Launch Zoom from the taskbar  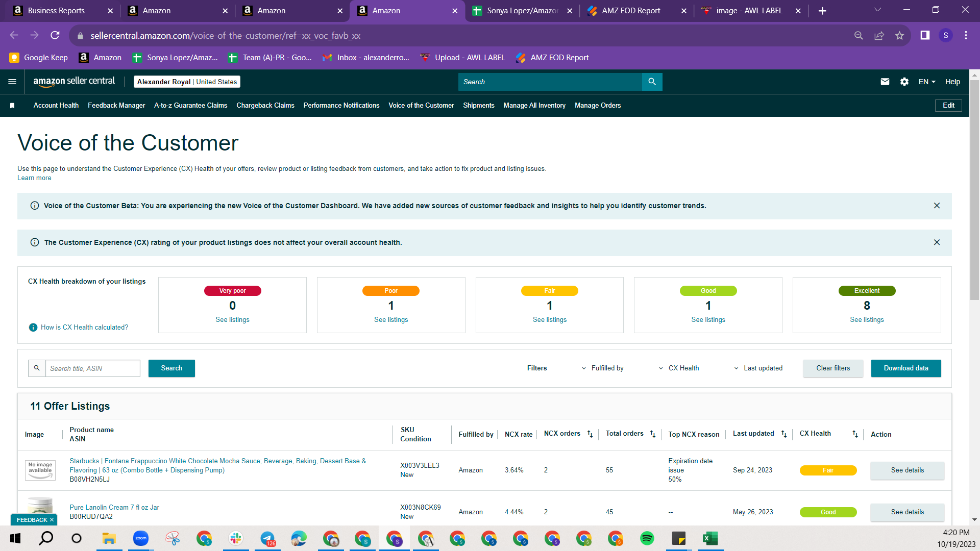(141, 538)
